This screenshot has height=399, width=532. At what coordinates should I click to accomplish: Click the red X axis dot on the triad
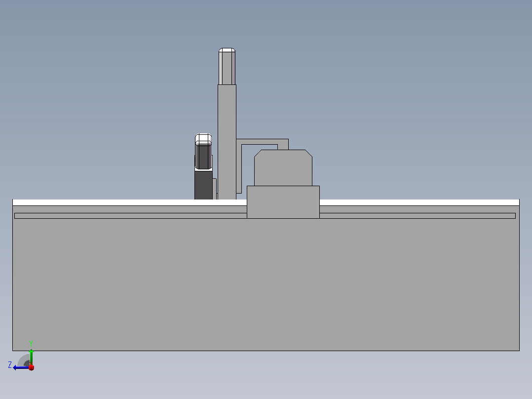32,367
